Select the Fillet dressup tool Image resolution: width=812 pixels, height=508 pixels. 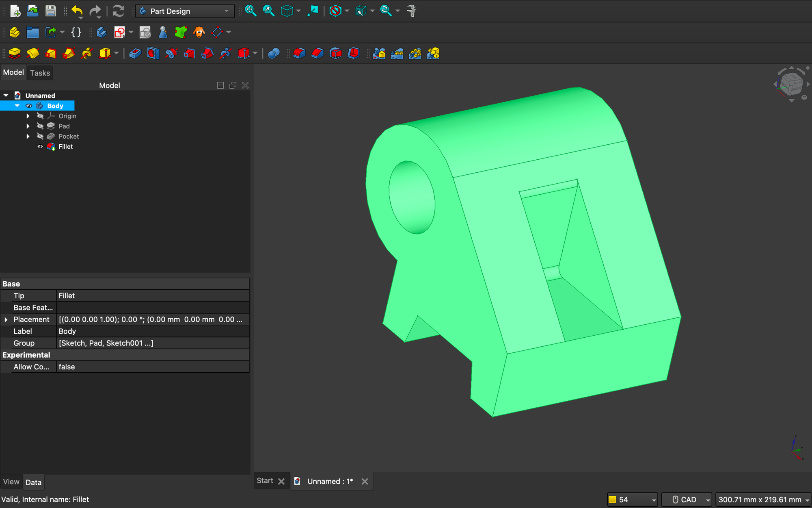(299, 53)
